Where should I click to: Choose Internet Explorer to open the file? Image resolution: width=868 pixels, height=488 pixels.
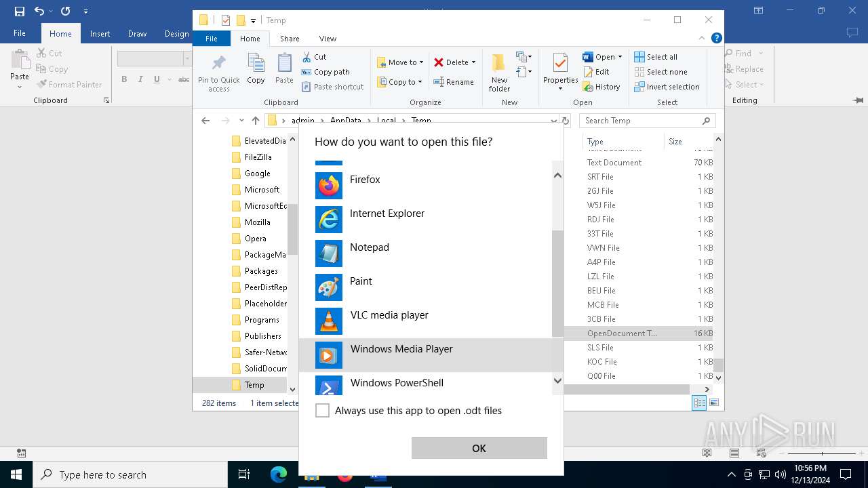[425, 219]
